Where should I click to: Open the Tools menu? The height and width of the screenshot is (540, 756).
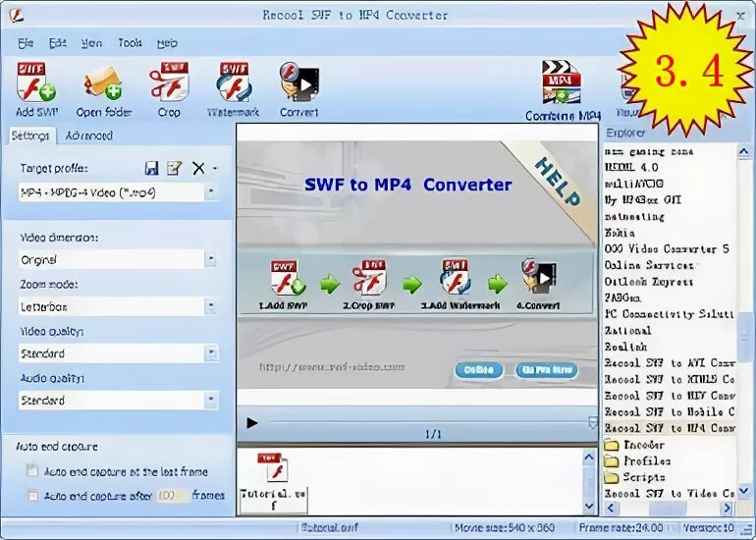pyautogui.click(x=130, y=43)
